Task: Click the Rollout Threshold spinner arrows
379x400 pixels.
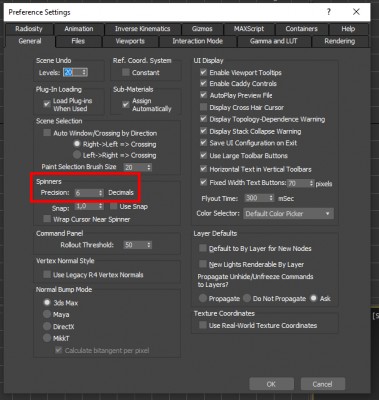Action: (x=149, y=245)
